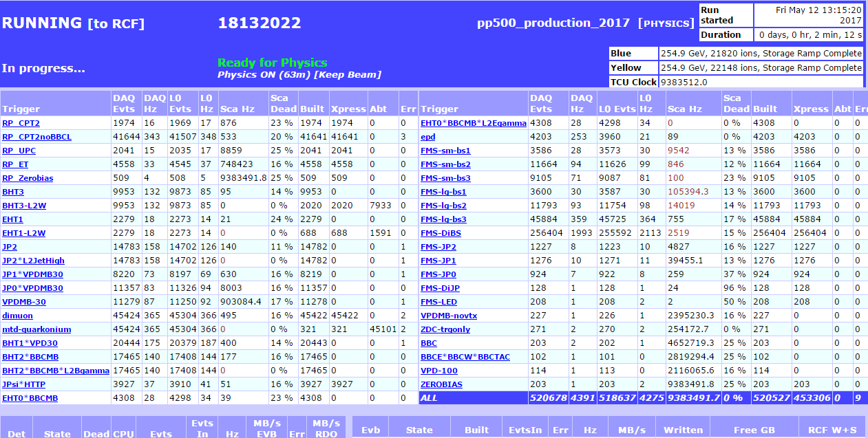Click the In progress... status text

(43, 68)
